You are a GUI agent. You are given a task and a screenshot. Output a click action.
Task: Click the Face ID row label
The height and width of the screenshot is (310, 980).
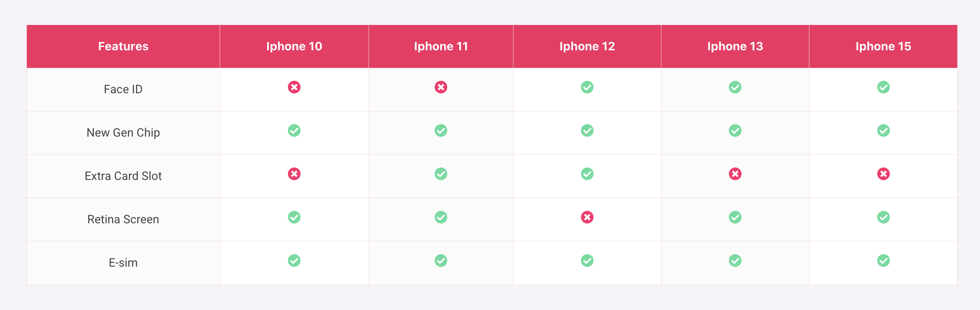point(123,89)
